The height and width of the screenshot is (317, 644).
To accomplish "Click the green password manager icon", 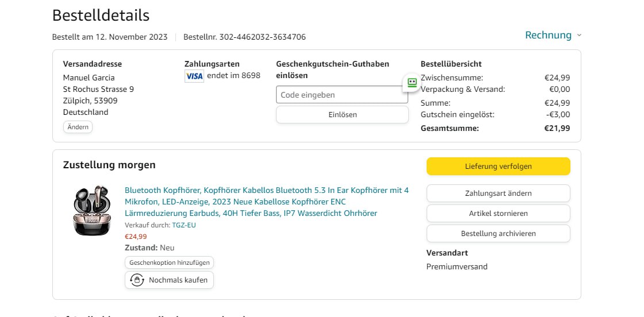I will (412, 83).
